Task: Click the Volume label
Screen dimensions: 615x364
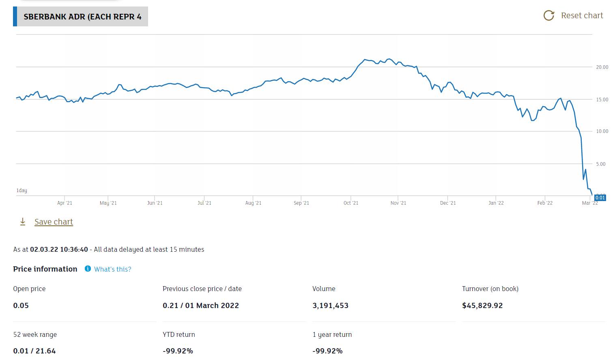Action: [324, 289]
